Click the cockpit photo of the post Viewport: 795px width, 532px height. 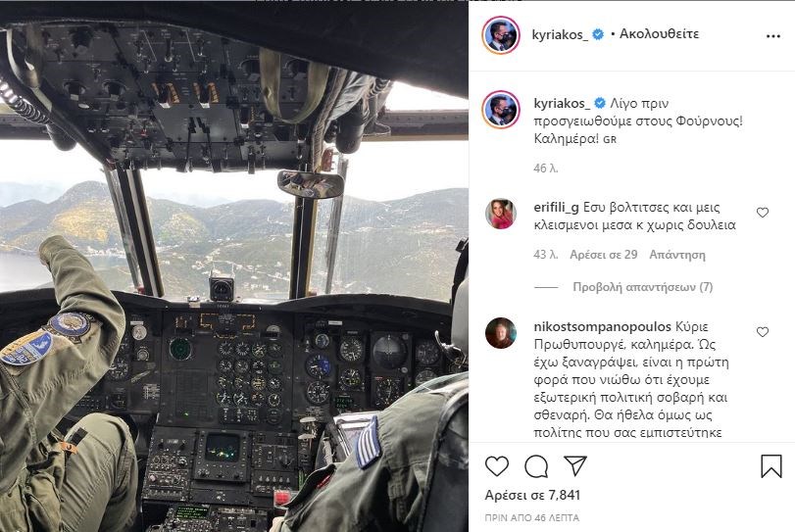click(234, 266)
